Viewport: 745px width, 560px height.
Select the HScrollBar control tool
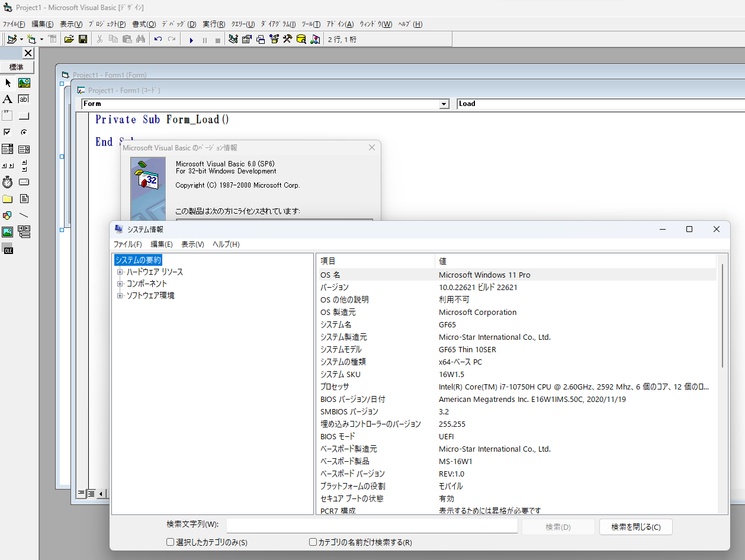(8, 165)
